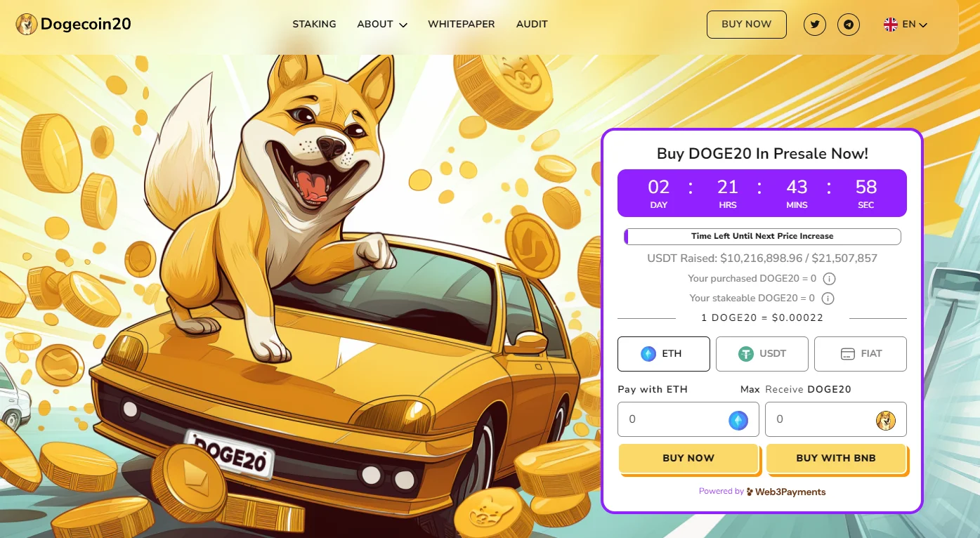Click the Pay with ETH amount field
Viewport: 980px width, 538px height.
(x=688, y=419)
